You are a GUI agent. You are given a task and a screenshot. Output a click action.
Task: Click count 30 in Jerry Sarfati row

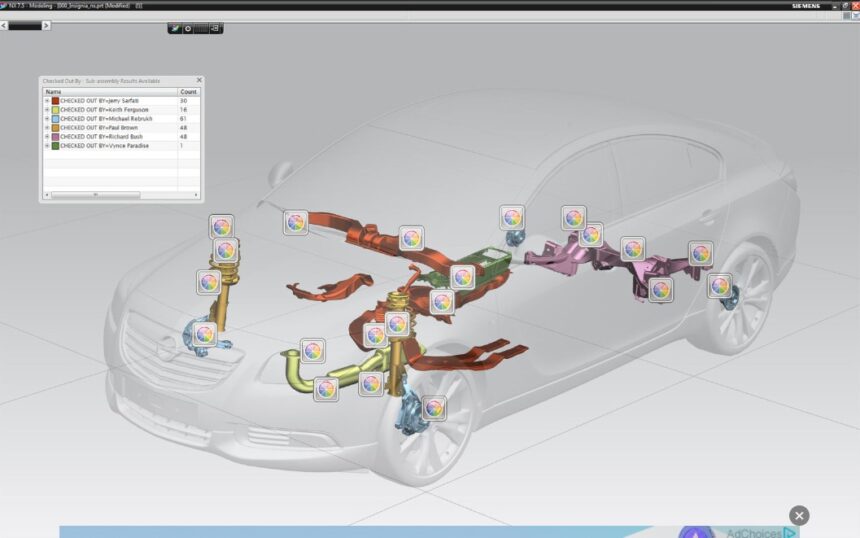click(x=183, y=101)
